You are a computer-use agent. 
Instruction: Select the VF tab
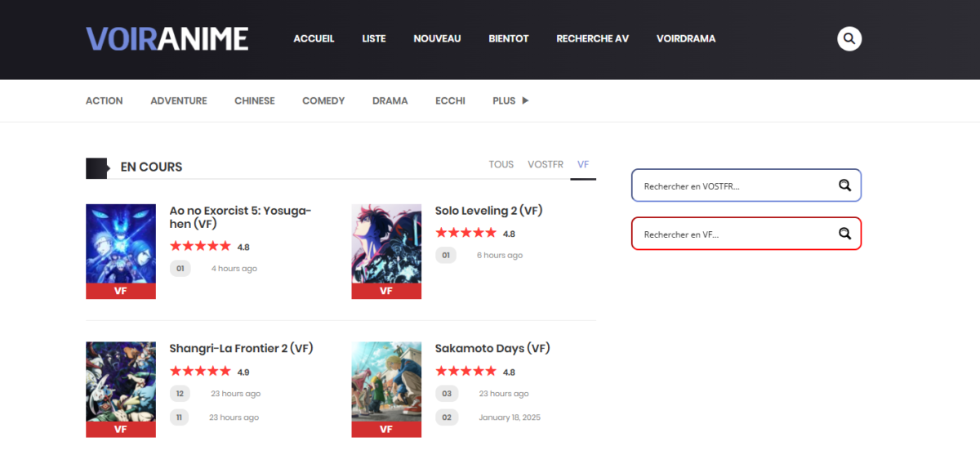click(583, 164)
